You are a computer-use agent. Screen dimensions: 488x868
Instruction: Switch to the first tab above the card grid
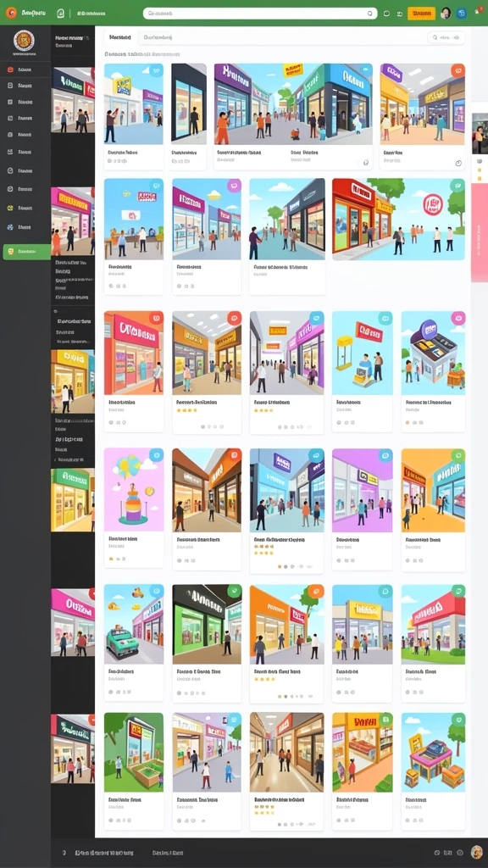[x=120, y=37]
